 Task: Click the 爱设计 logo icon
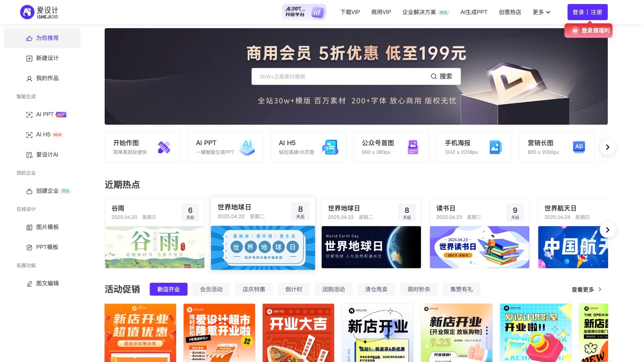[x=27, y=12]
